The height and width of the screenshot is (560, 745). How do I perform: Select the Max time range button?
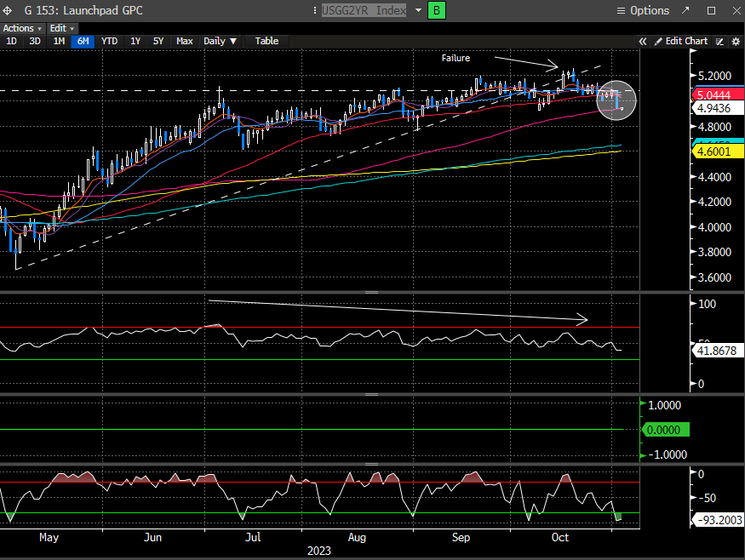pos(184,41)
